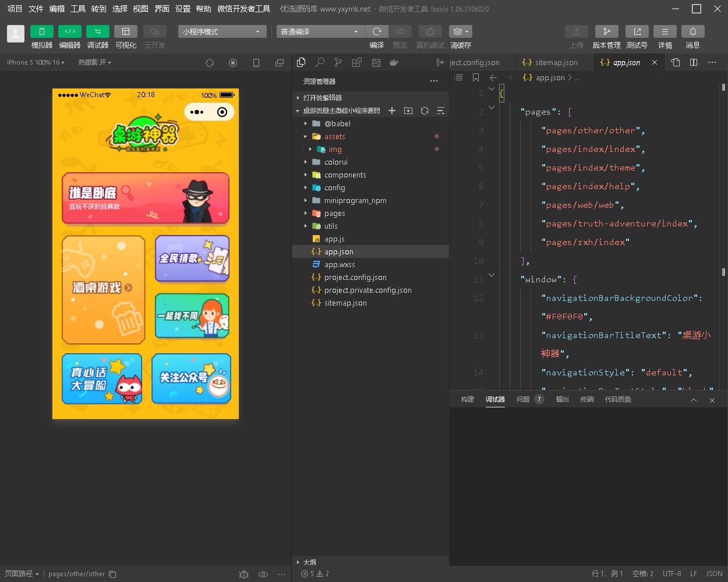
Task: Open the app.js file
Action: (370, 239)
